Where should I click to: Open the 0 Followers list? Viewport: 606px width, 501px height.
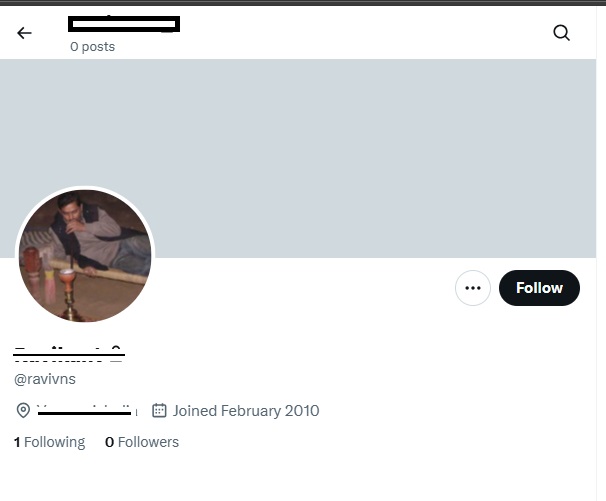pyautogui.click(x=142, y=442)
